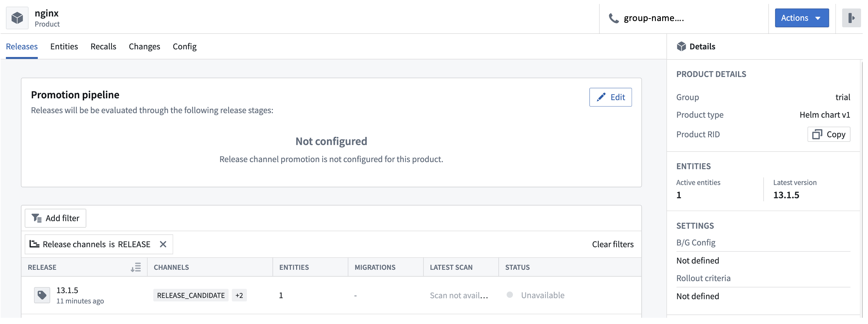Viewport: 868px width, 324px height.
Task: Sort by the RELEASE column sort icon
Action: 136,267
